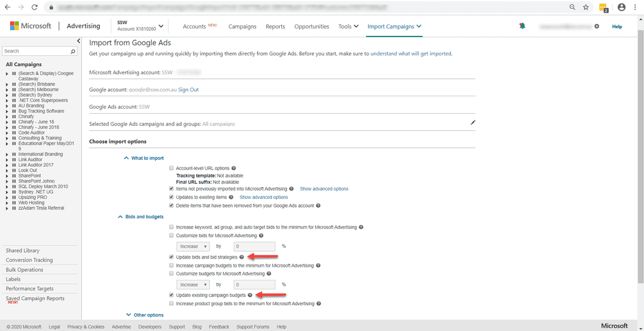The width and height of the screenshot is (644, 331).
Task: Click the notification bell icon
Action: tap(521, 26)
